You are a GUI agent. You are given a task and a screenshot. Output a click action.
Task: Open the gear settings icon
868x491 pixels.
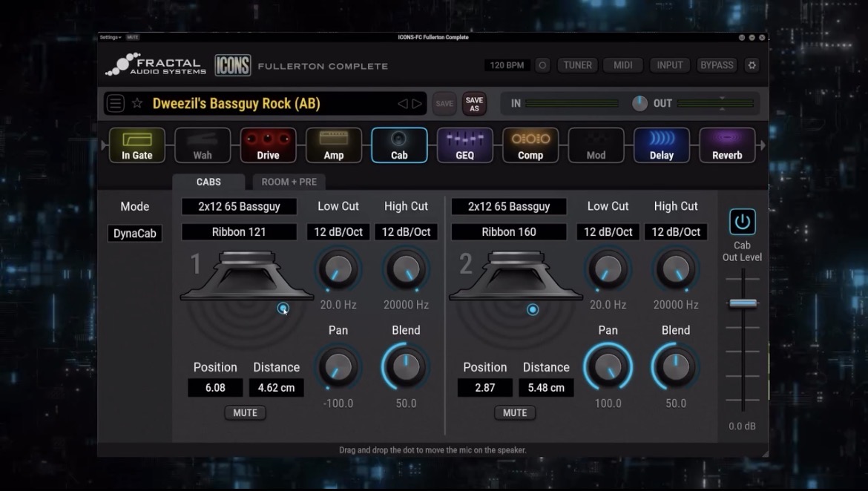point(752,65)
